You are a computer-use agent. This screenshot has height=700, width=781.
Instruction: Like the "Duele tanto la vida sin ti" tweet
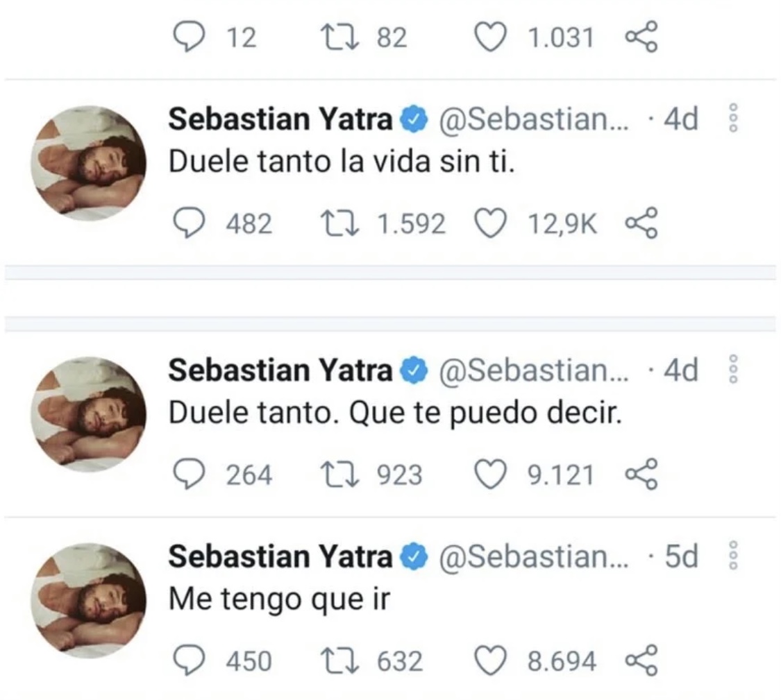pyautogui.click(x=491, y=224)
